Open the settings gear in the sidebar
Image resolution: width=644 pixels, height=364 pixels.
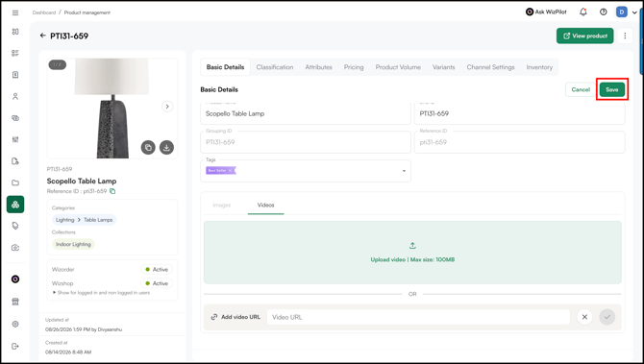[x=15, y=324]
